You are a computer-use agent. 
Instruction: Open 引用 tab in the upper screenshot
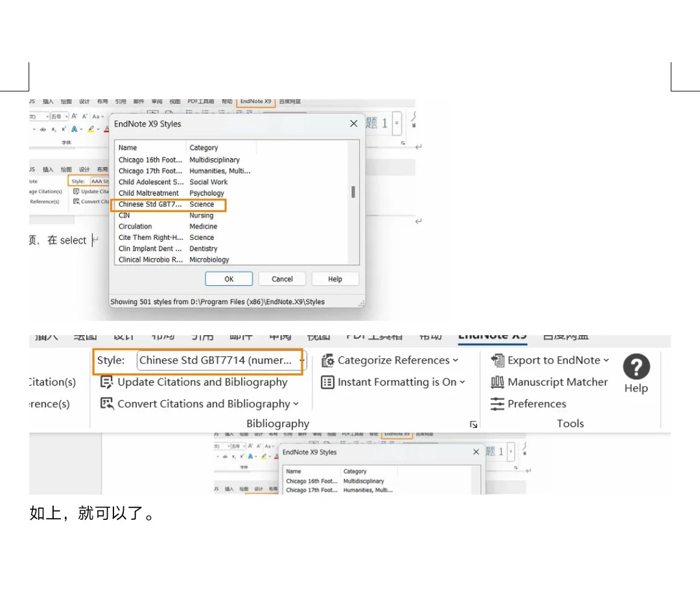pyautogui.click(x=121, y=102)
